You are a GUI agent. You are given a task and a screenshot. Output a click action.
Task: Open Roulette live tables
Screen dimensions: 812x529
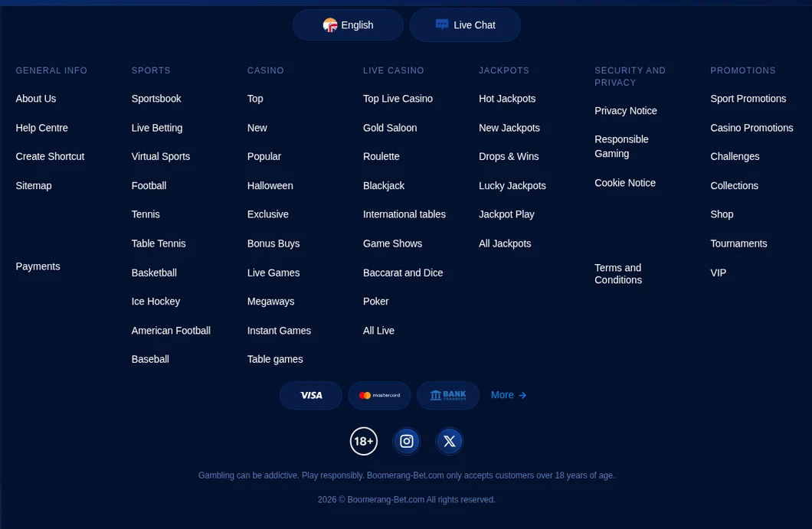click(381, 156)
